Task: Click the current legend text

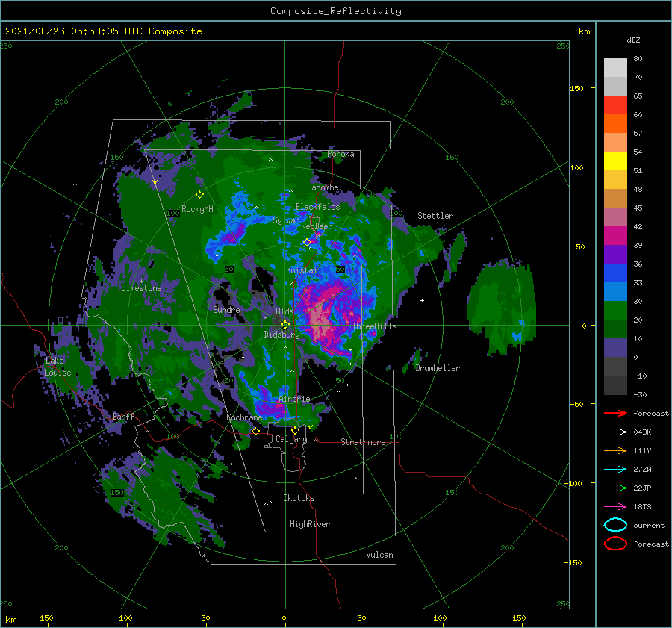Action: [x=649, y=525]
